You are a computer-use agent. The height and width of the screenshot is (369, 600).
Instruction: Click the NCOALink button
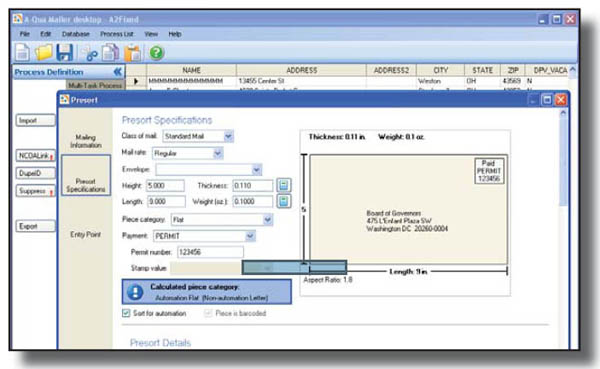[x=35, y=156]
